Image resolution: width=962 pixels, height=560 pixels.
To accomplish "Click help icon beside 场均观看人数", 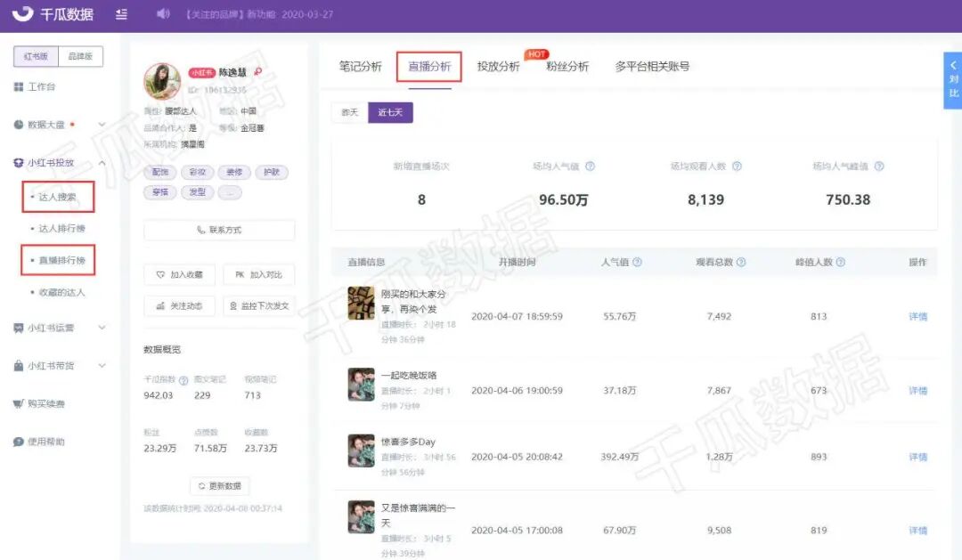I will coord(737,166).
